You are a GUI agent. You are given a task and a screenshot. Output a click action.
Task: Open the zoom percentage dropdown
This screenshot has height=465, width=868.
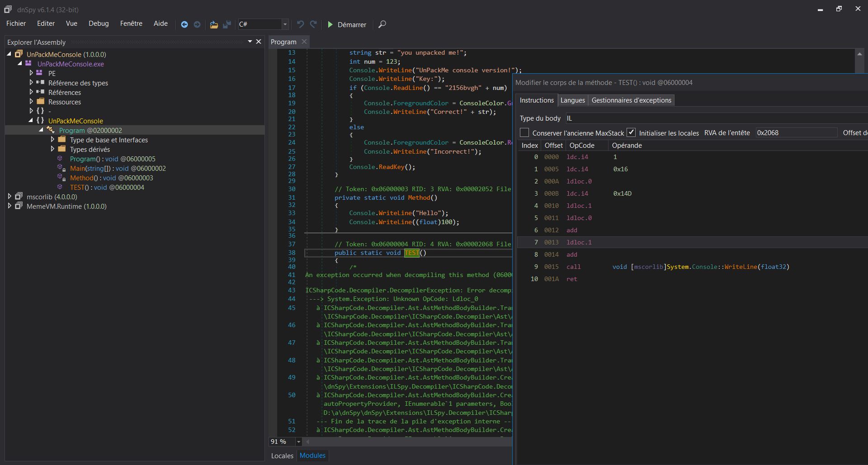click(x=298, y=442)
